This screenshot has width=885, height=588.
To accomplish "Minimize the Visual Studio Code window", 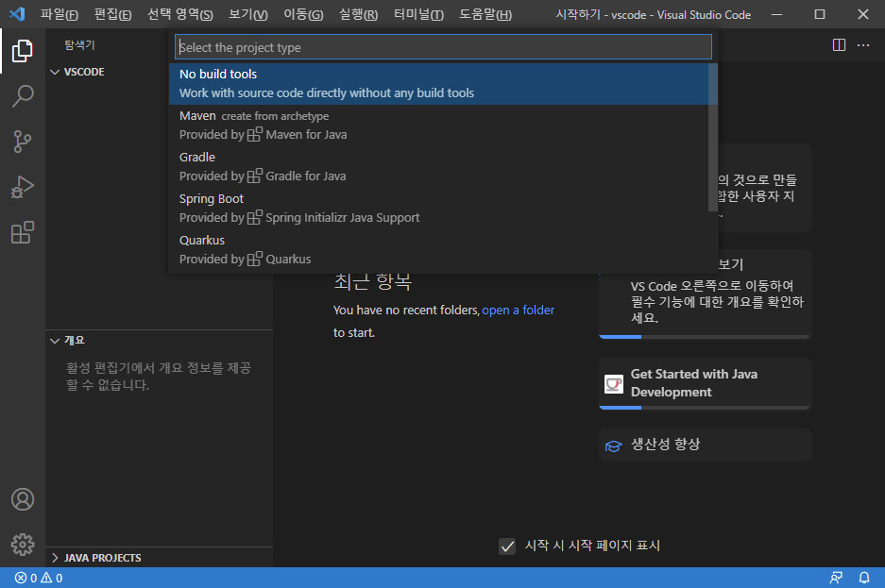I will pyautogui.click(x=777, y=14).
